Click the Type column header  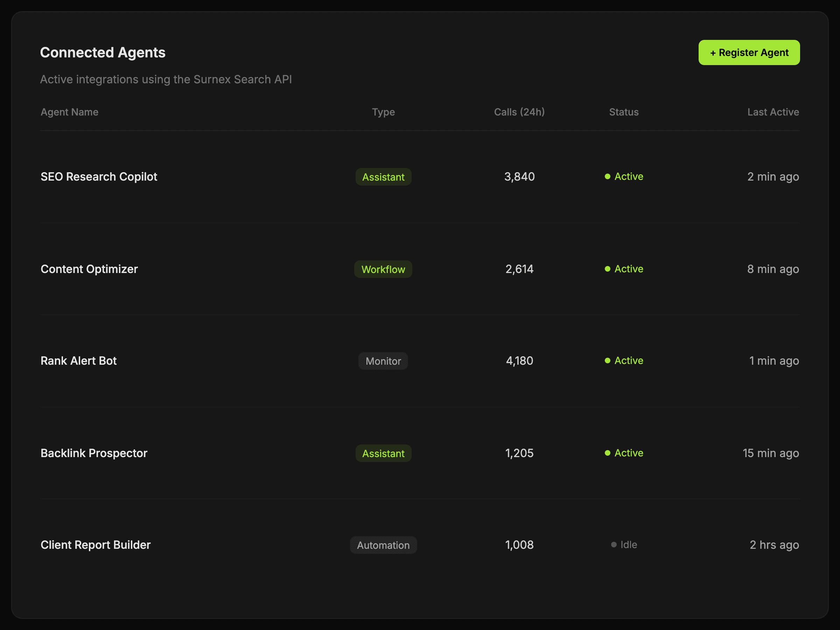[x=383, y=112]
